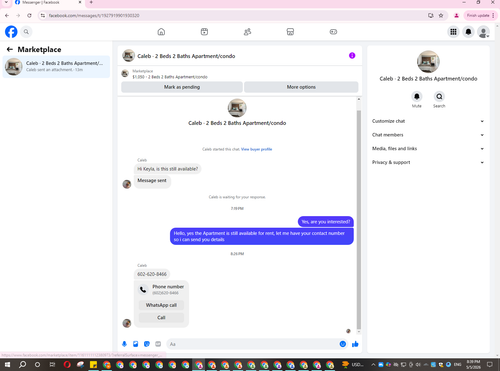Screen dimensions: 500x371
Task: Expand Customize chat section
Action: click(428, 121)
